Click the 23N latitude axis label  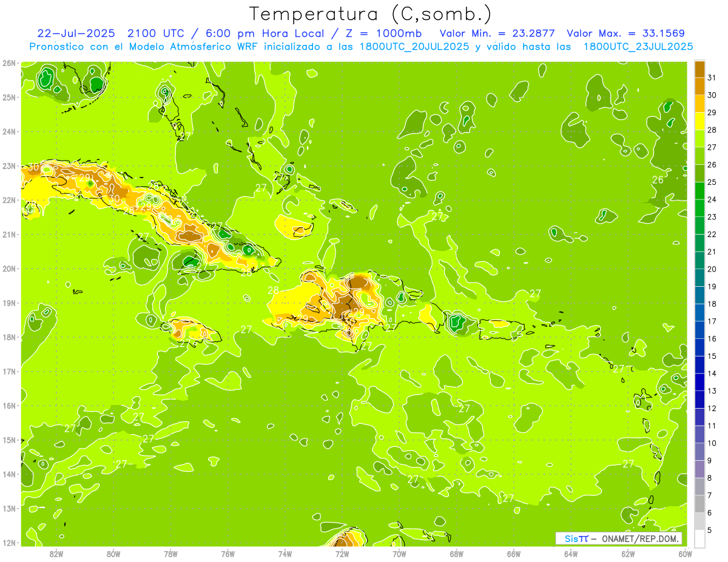(x=8, y=166)
